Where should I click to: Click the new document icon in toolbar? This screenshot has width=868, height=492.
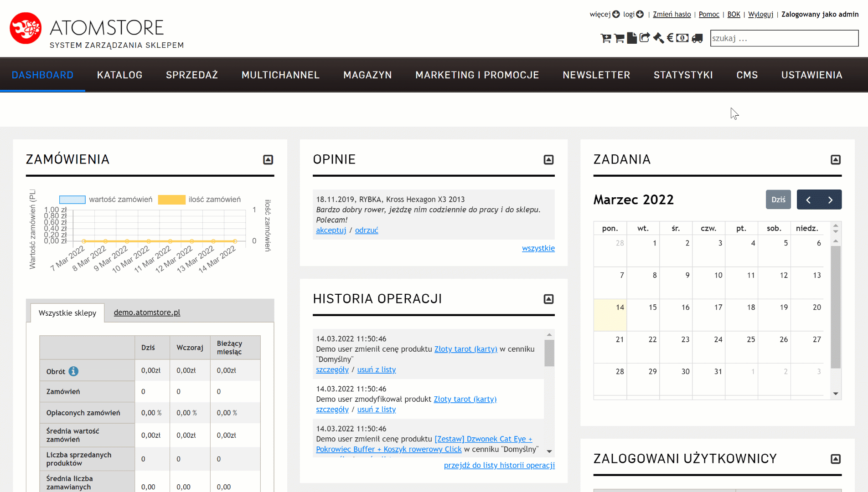click(632, 38)
